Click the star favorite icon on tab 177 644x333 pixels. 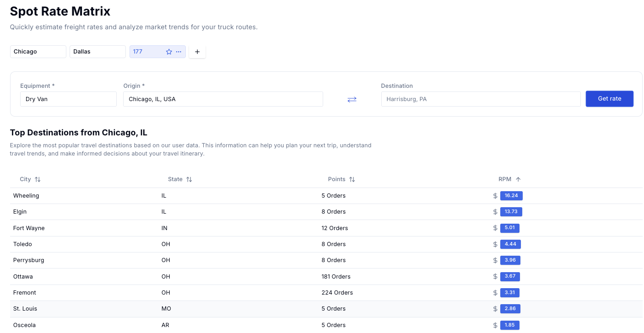click(x=169, y=52)
